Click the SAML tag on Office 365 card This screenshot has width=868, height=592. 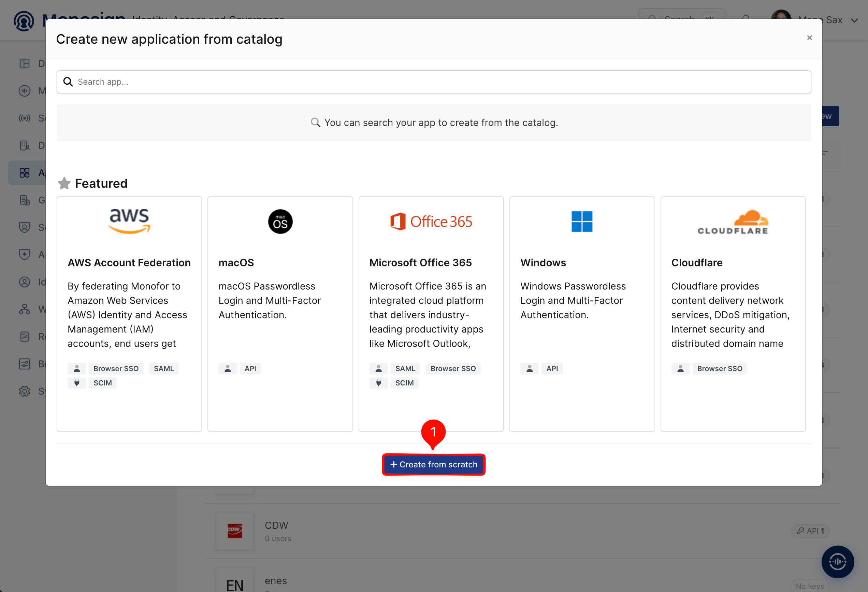pos(405,368)
